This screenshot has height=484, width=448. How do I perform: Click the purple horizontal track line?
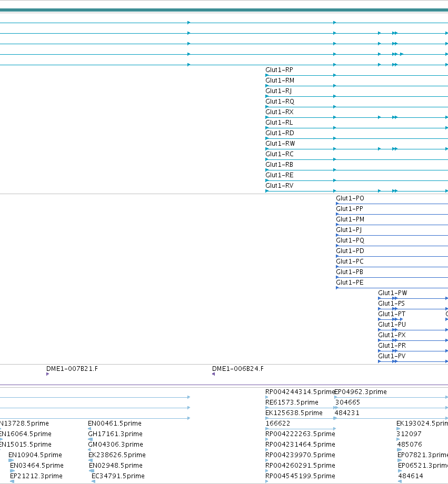coord(224,385)
